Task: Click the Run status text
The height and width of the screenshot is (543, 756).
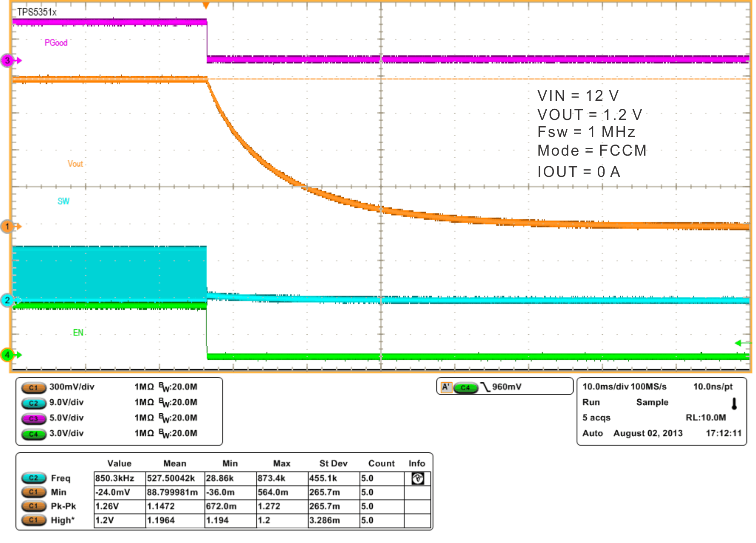Action: coord(591,402)
